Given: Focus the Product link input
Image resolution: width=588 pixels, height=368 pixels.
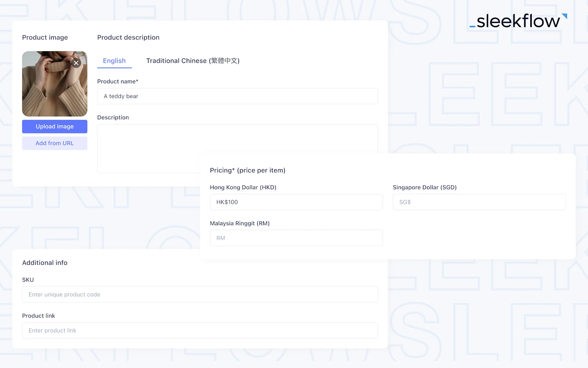Looking at the screenshot, I should coord(200,330).
